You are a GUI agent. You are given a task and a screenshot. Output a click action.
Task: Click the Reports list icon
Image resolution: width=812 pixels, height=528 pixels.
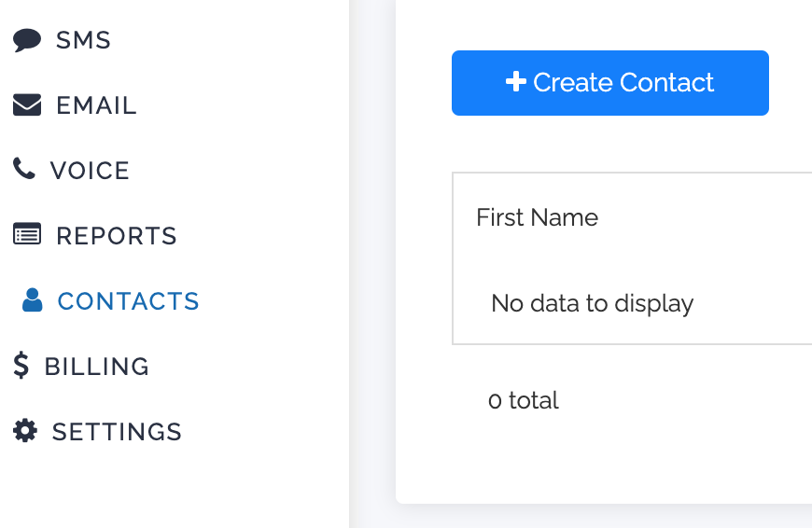click(27, 235)
